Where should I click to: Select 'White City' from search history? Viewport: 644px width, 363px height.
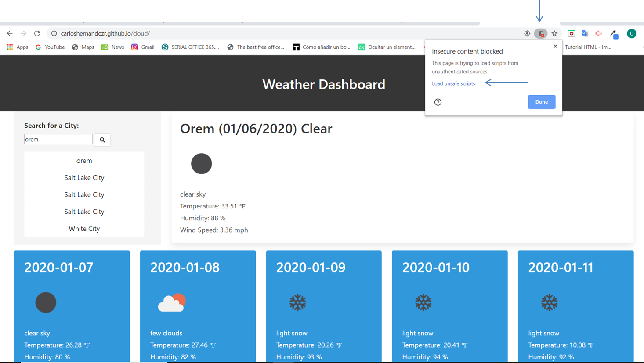[84, 229]
